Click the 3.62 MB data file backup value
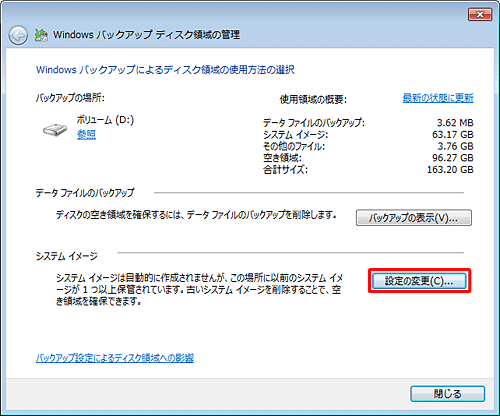The height and width of the screenshot is (416, 500). 455,123
